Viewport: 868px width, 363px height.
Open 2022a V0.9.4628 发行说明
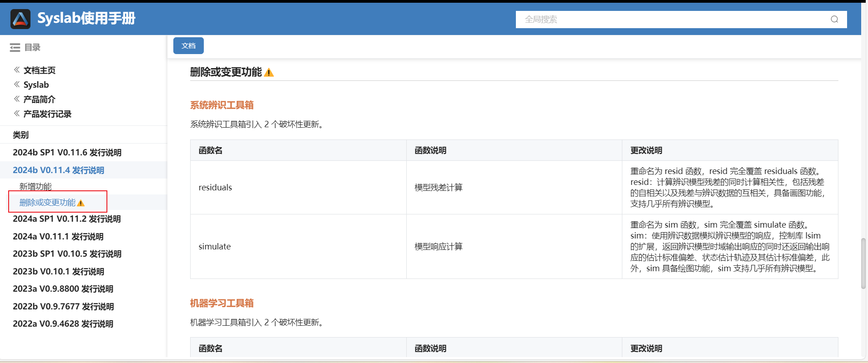(x=63, y=324)
